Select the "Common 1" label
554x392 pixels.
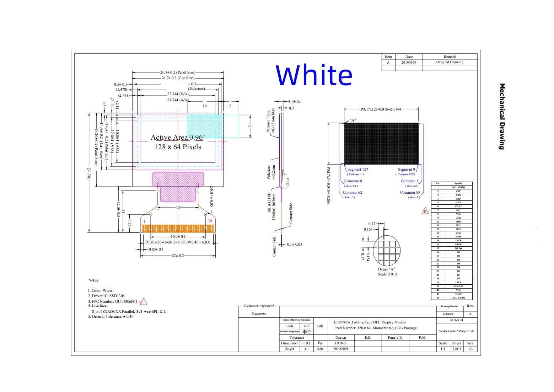[x=409, y=181]
